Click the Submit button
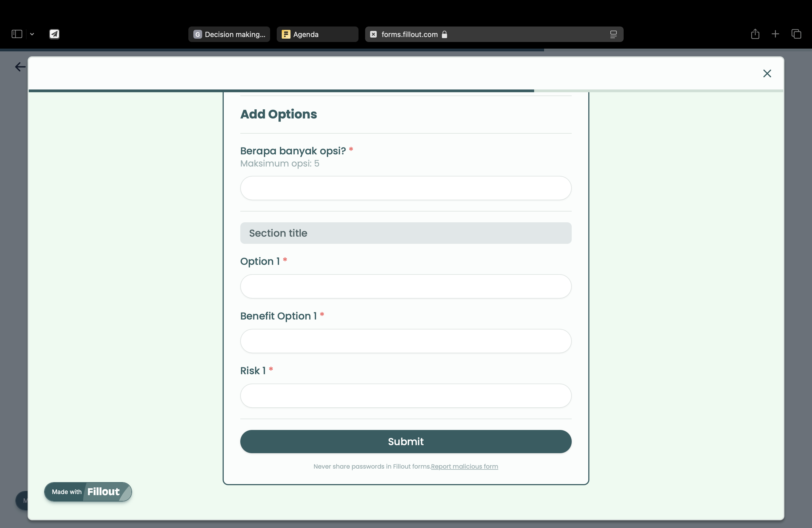The height and width of the screenshot is (528, 812). [x=406, y=441]
